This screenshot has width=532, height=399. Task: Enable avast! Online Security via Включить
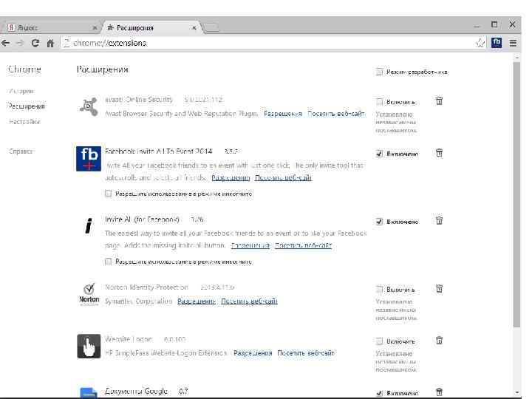(x=379, y=102)
